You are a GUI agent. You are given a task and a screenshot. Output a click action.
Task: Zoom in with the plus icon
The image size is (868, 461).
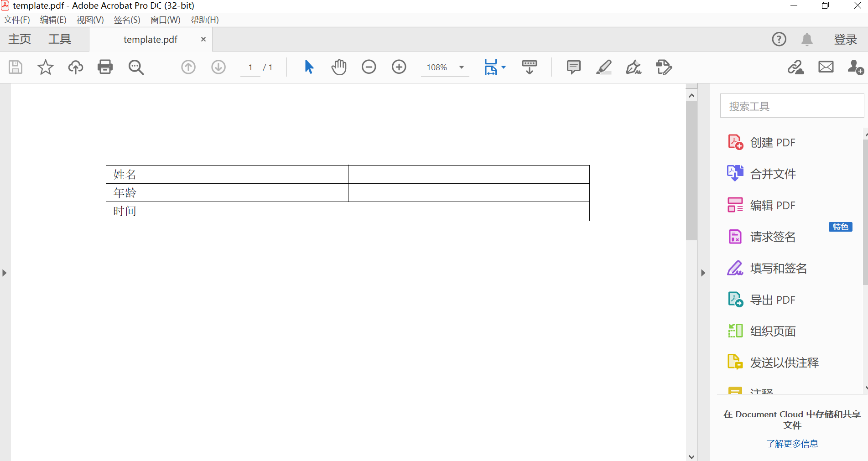pos(399,67)
